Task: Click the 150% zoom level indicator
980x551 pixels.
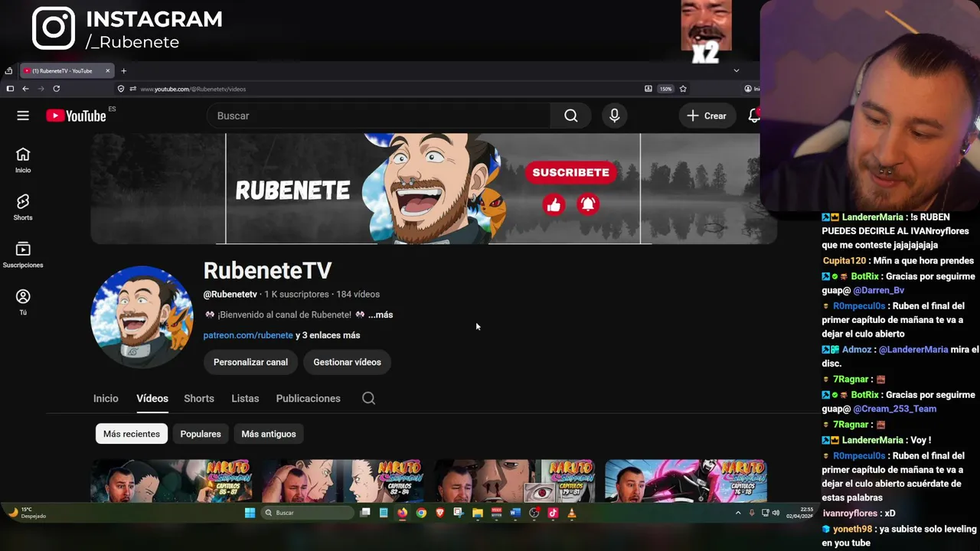Action: tap(665, 89)
